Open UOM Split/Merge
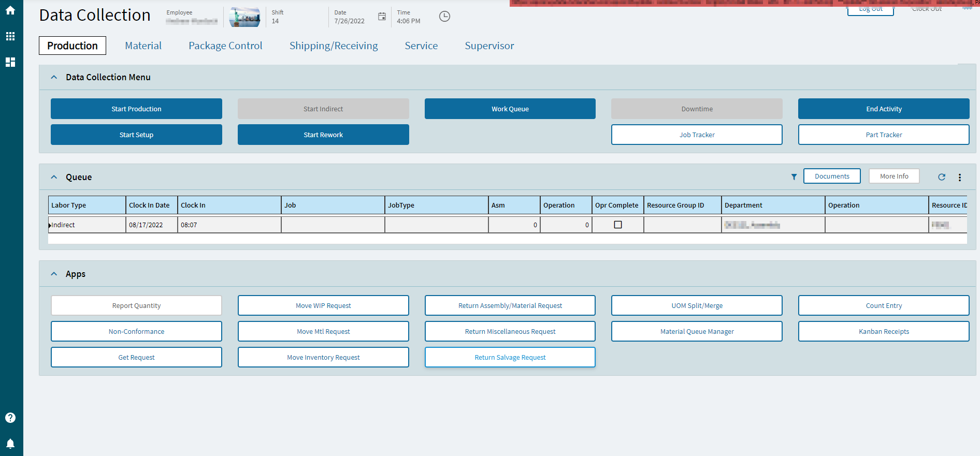This screenshot has width=980, height=456. tap(697, 305)
